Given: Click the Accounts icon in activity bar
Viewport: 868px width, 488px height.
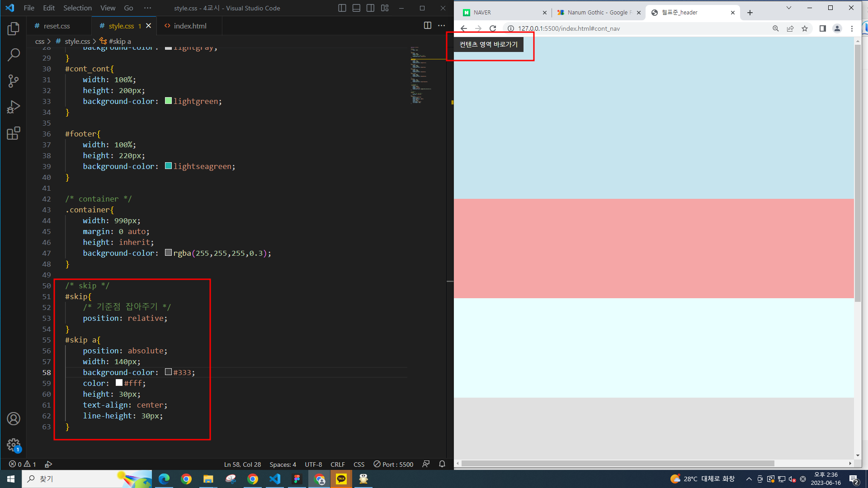Looking at the screenshot, I should pos(14,418).
